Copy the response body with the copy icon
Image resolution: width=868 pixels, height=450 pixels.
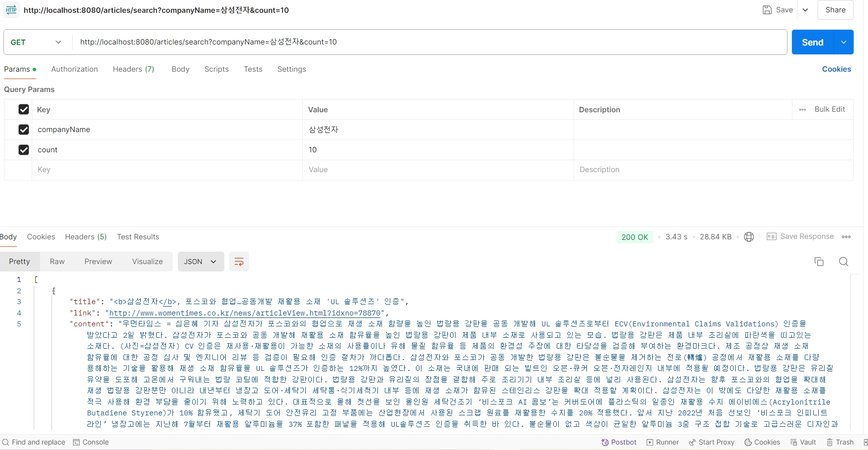pyautogui.click(x=819, y=262)
